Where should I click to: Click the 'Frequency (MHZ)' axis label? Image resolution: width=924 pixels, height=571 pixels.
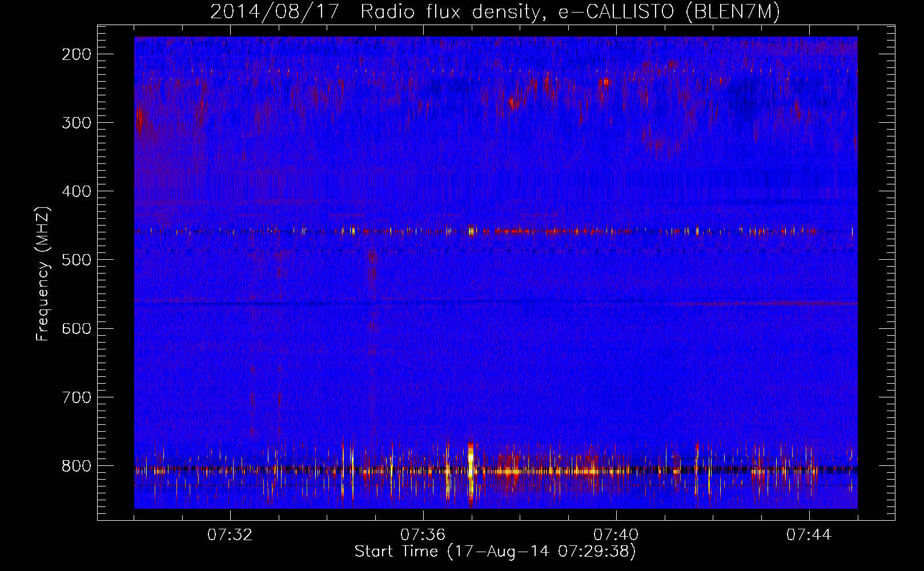43,274
